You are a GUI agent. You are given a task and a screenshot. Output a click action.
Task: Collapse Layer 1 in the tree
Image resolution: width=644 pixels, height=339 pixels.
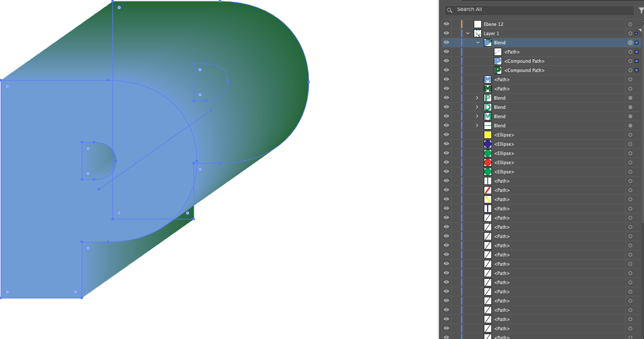[467, 33]
